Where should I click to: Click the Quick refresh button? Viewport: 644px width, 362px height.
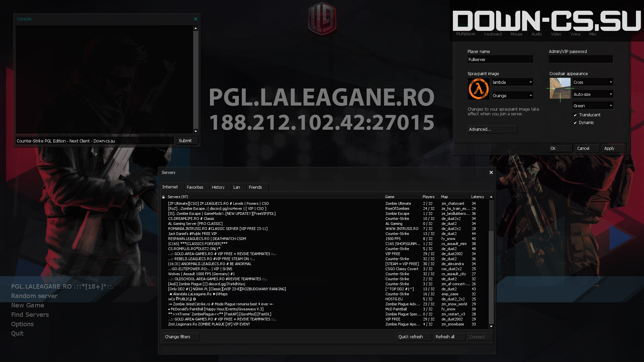pyautogui.click(x=414, y=337)
